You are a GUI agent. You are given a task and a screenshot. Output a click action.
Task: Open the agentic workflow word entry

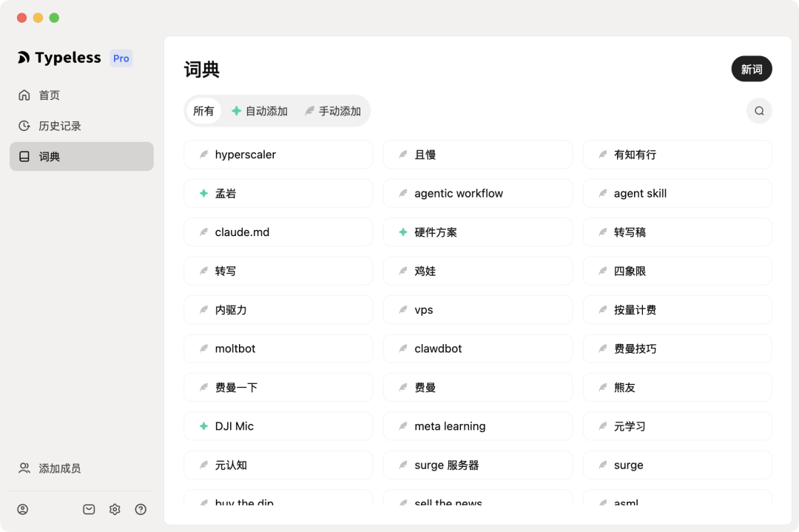[x=477, y=193]
